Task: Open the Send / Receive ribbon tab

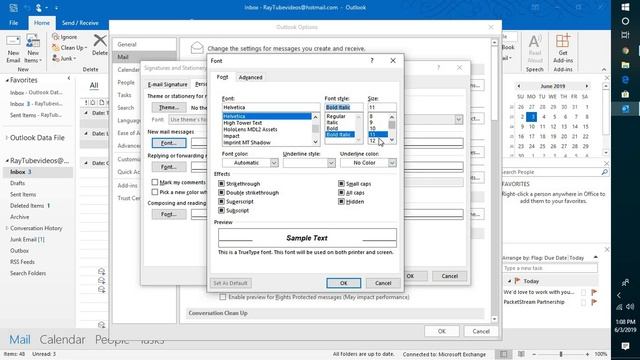Action: click(80, 23)
